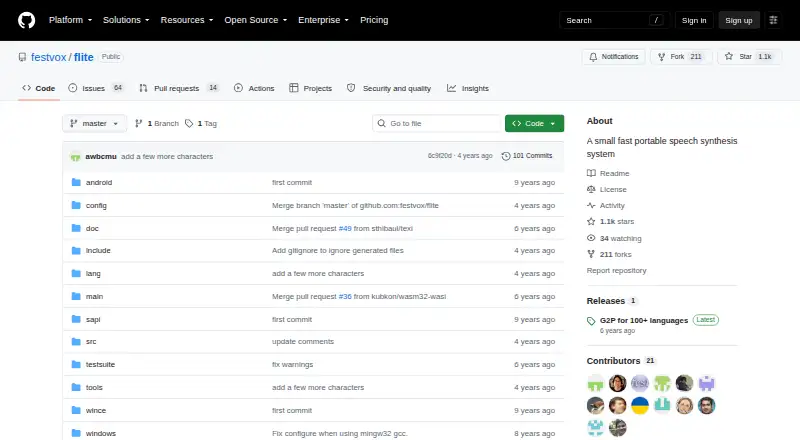Expand the green Code dropdown button
Image resolution: width=800 pixels, height=440 pixels.
534,124
